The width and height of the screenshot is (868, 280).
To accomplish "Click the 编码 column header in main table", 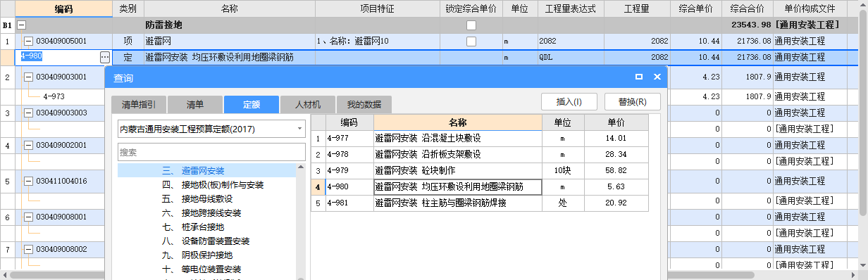I will coord(63,8).
